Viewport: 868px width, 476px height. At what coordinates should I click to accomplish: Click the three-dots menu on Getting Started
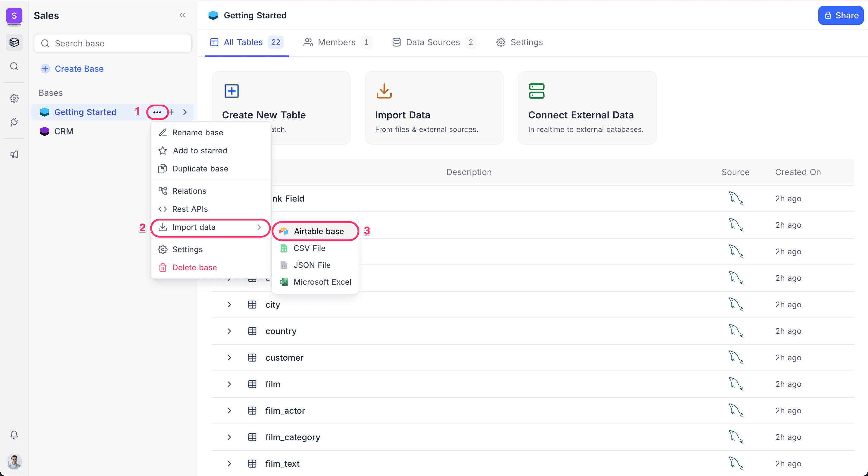[157, 112]
